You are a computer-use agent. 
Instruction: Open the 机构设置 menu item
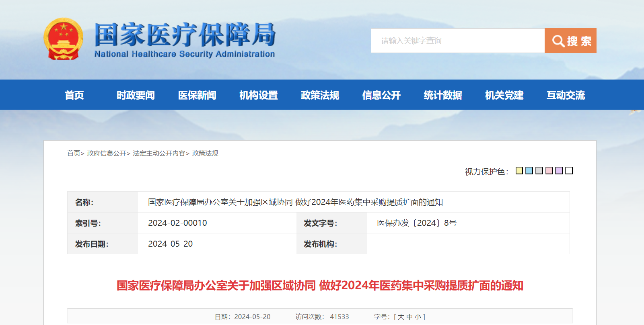pyautogui.click(x=259, y=95)
